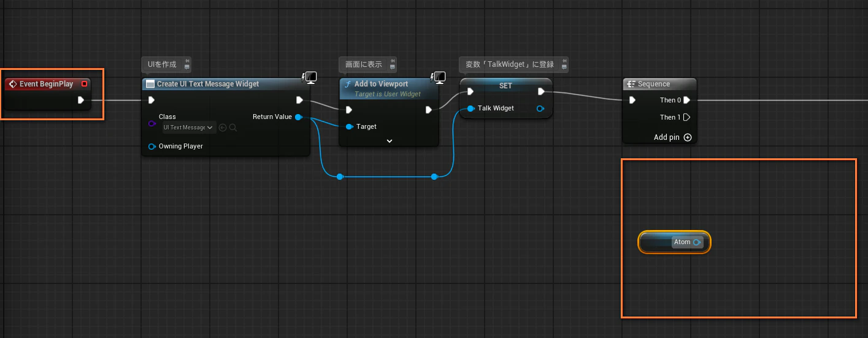The image size is (868, 338).
Task: Click the Create widget icon in node header
Action: (x=150, y=84)
